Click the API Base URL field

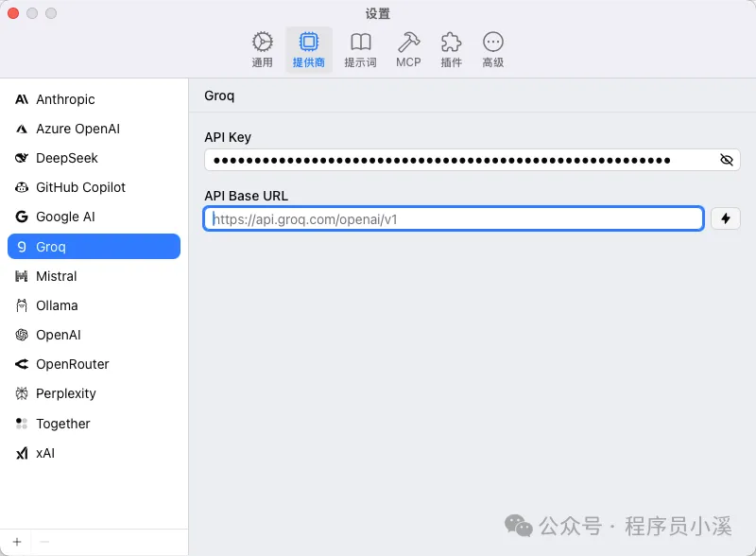[x=454, y=218]
